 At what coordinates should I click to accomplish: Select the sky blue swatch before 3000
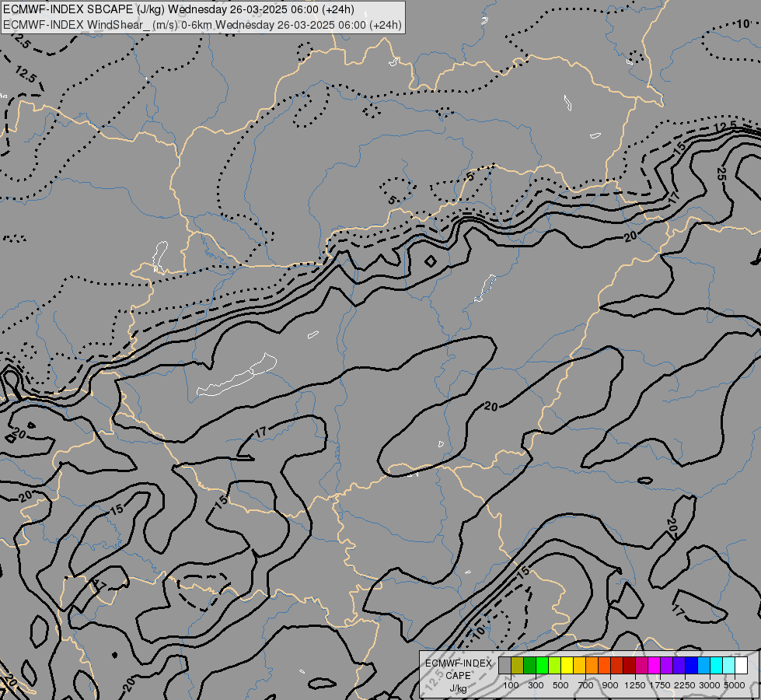click(704, 666)
